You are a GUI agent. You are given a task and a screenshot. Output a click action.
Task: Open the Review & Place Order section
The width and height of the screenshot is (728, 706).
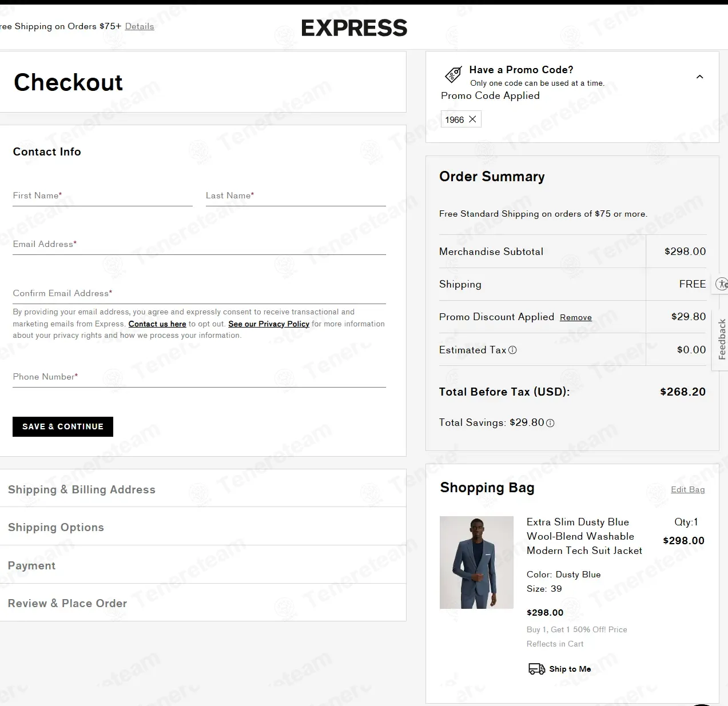(67, 603)
